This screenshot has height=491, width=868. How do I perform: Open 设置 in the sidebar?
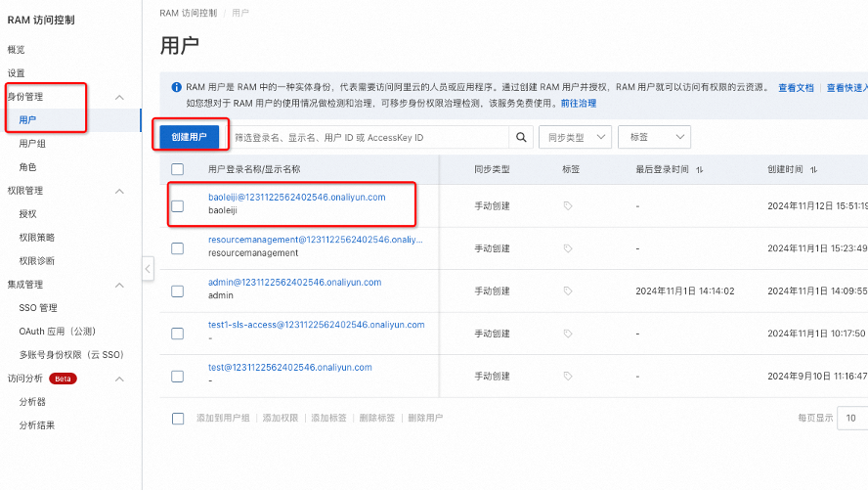click(x=16, y=73)
